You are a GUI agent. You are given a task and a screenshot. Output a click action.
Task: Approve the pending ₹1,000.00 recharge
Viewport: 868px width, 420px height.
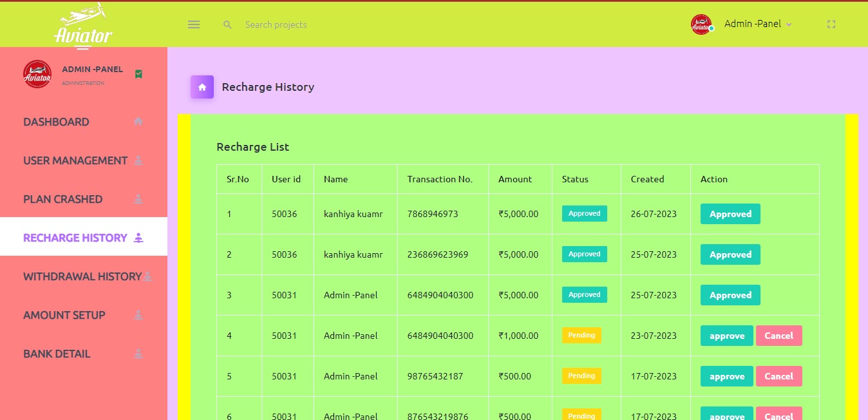(x=726, y=336)
